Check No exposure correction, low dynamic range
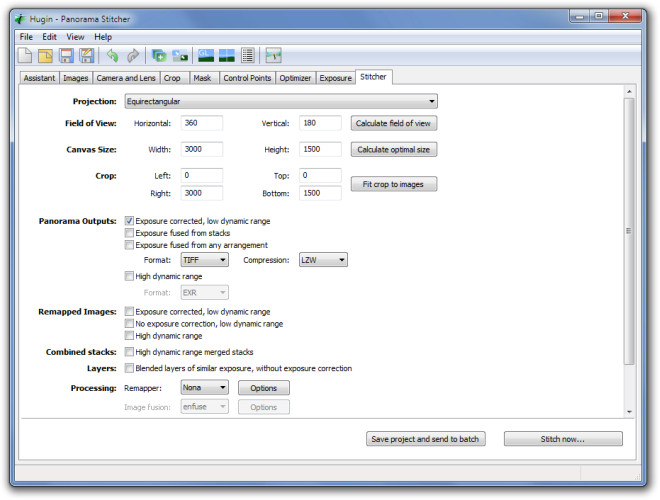660x500 pixels. click(129, 324)
